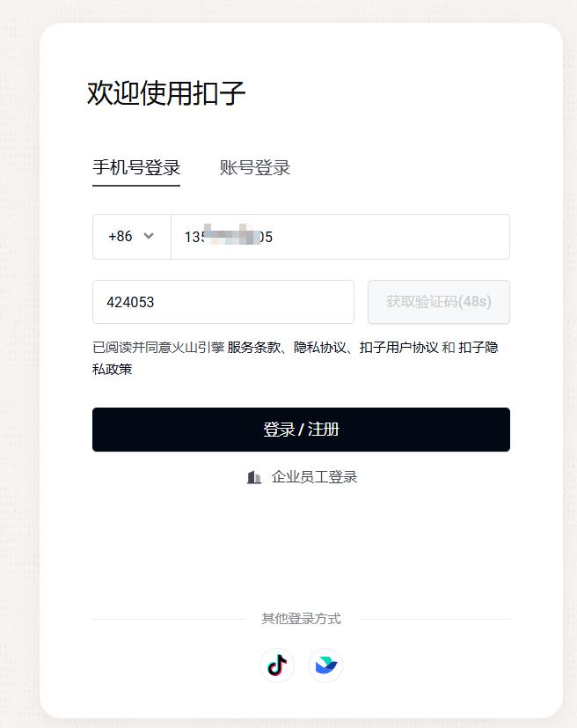Focus the phone number input field

340,237
